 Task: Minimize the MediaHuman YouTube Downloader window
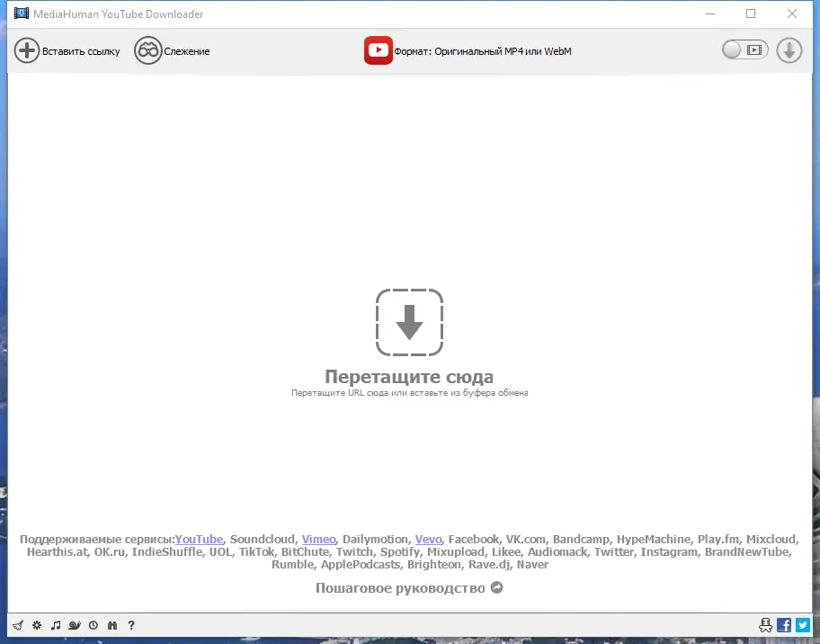point(710,13)
